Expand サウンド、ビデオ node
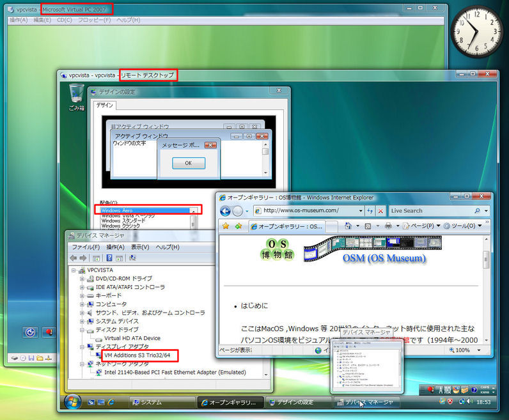The width and height of the screenshot is (509, 420). click(82, 313)
